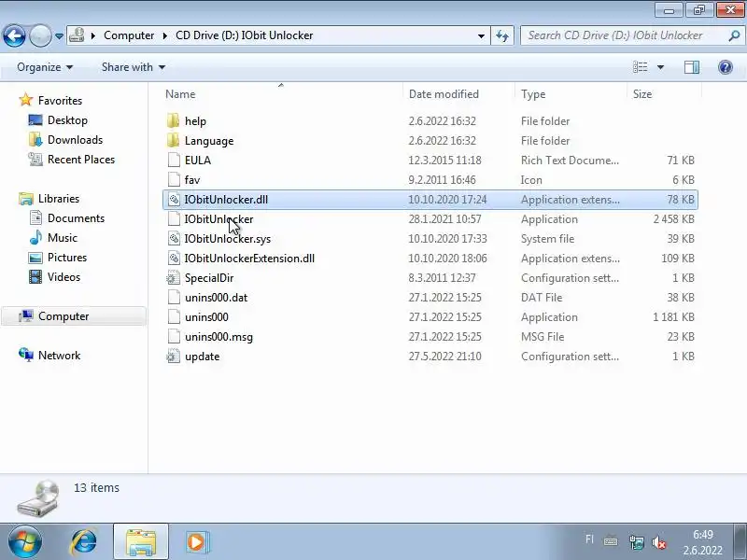Viewport: 747px width, 560px height.
Task: Open Desktop in the navigation pane
Action: [x=58, y=120]
